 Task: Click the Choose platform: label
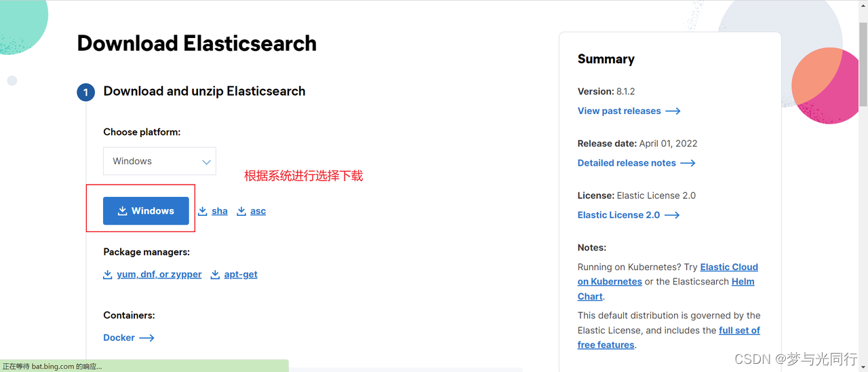point(142,132)
